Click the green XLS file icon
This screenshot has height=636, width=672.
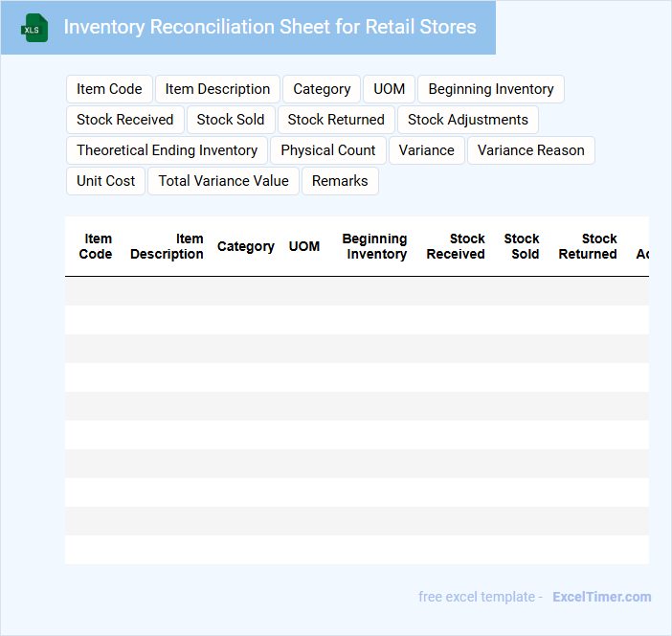tap(34, 28)
